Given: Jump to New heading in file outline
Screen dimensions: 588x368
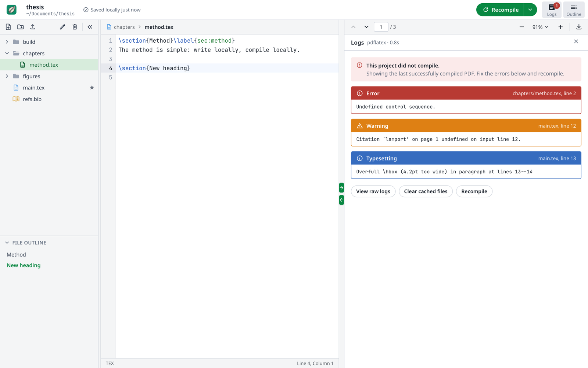Looking at the screenshot, I should coord(24,265).
